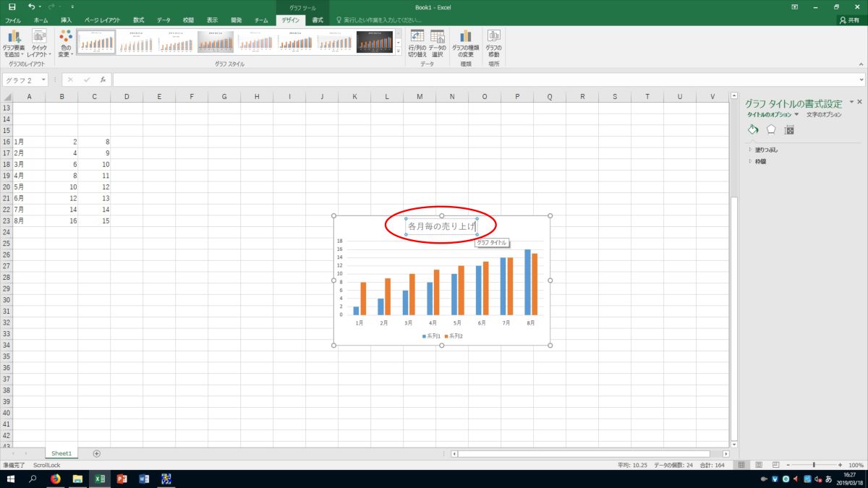This screenshot has width=868, height=488.
Task: Open the chart element add menu (グラフ要素を追加)
Action: pos(14,44)
